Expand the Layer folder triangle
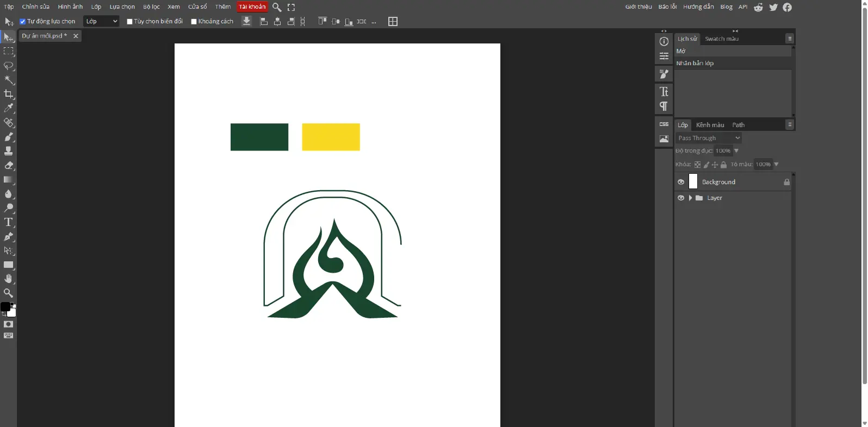 pyautogui.click(x=691, y=198)
